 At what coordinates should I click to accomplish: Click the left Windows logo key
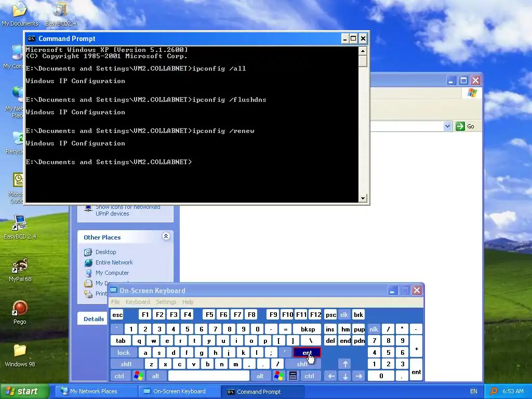138,376
